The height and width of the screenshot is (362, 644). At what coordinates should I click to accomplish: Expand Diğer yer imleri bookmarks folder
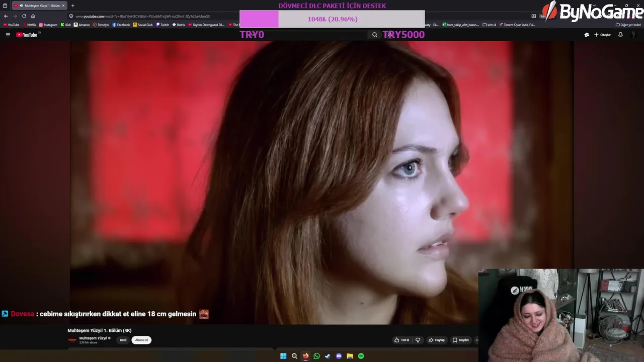[628, 25]
